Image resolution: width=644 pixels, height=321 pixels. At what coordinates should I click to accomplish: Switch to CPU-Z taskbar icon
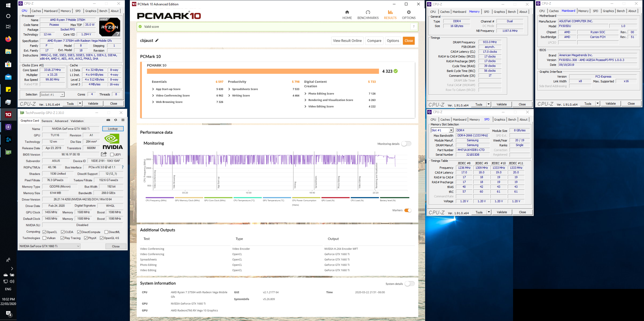[8, 127]
